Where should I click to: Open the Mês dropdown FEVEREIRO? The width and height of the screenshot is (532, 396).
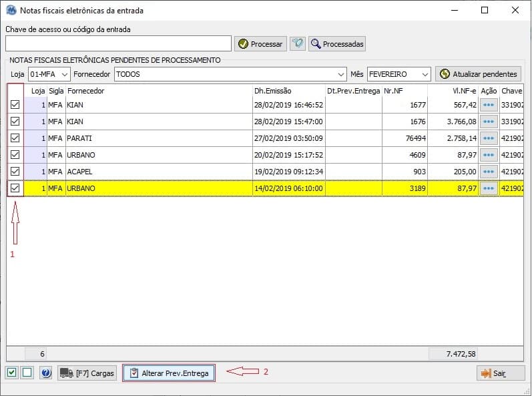pyautogui.click(x=398, y=74)
